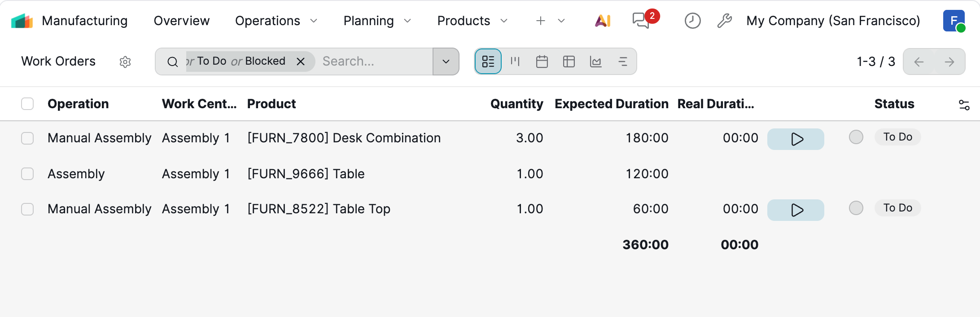The width and height of the screenshot is (980, 317).
Task: Expand the search filter options dropdown
Action: 446,62
